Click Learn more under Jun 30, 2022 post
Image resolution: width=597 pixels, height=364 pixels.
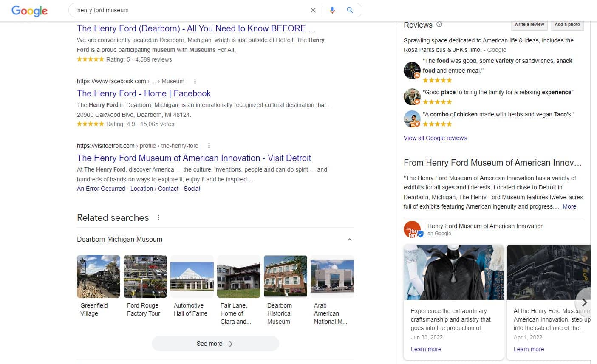pyautogui.click(x=426, y=349)
